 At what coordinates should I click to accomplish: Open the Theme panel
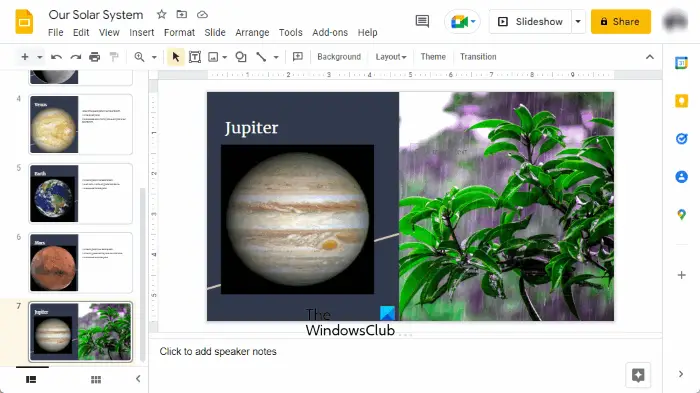point(433,57)
